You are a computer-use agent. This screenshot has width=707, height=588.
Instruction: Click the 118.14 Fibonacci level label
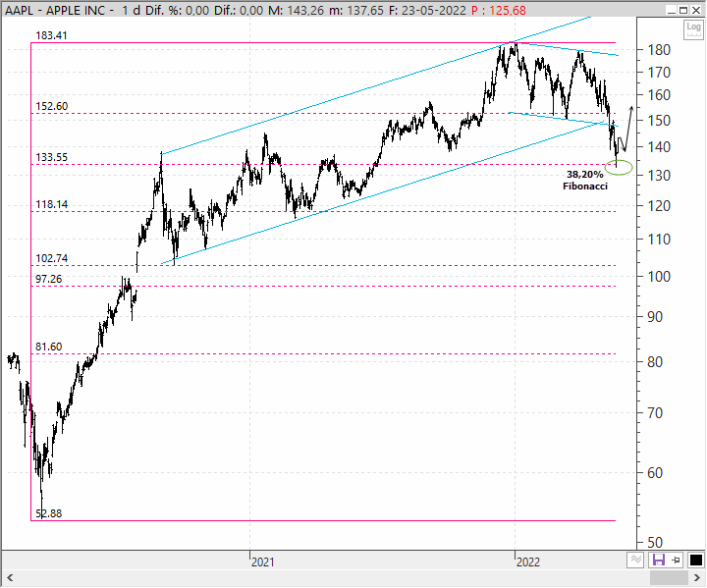(51, 205)
